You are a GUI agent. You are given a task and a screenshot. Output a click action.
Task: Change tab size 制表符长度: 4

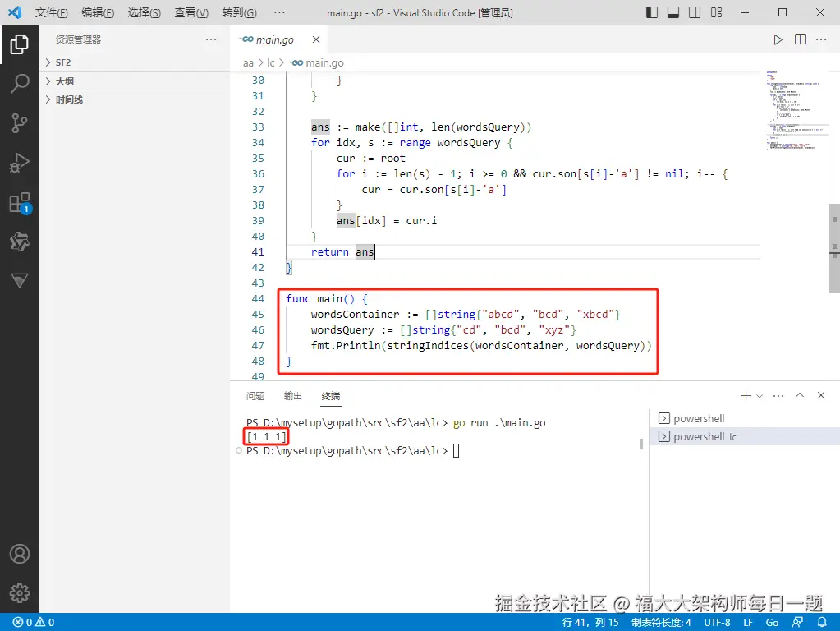click(x=661, y=623)
